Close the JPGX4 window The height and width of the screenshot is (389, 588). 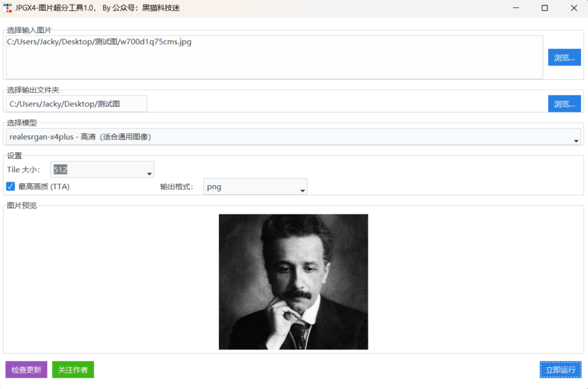coord(574,8)
